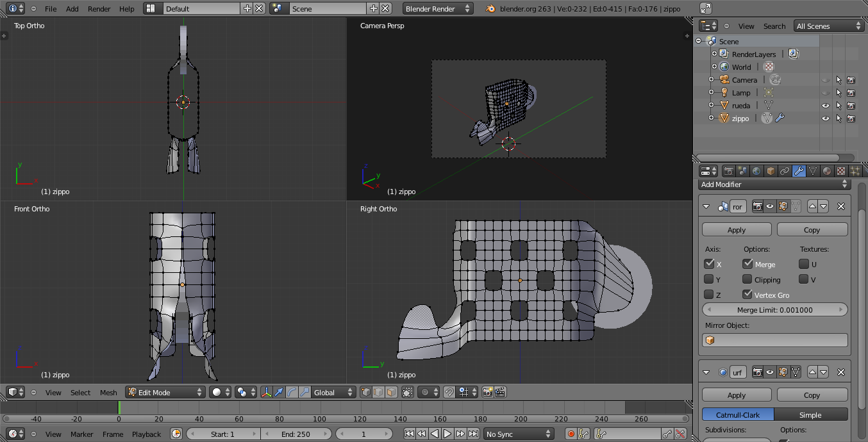Open the Edit Mode dropdown
The width and height of the screenshot is (868, 442).
point(165,392)
